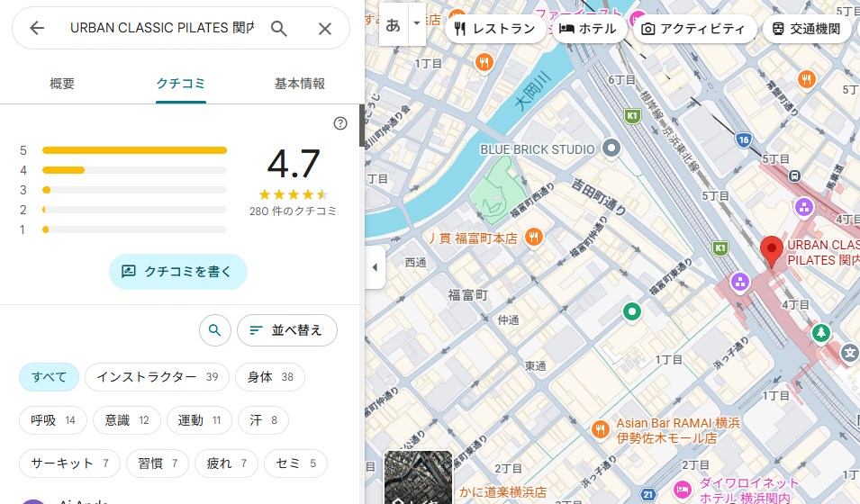
Task: Open the 並べ替え sort menu
Action: (286, 330)
